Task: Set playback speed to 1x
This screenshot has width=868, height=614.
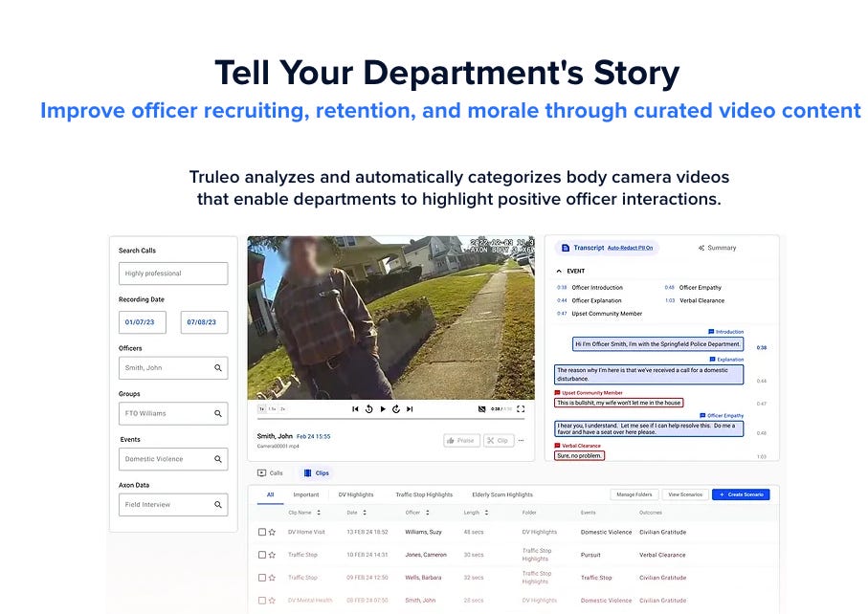Action: point(262,409)
